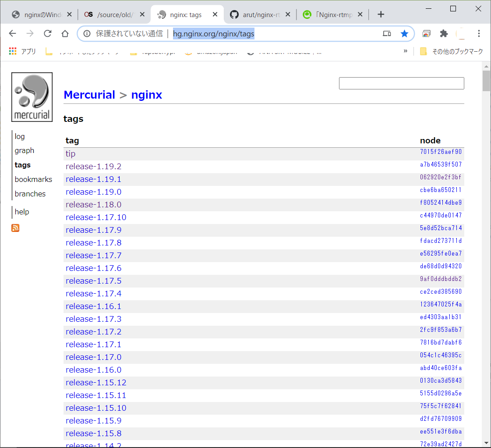491x448 pixels.
Task: Click the node hash a7b46539f507
Action: pos(441,164)
